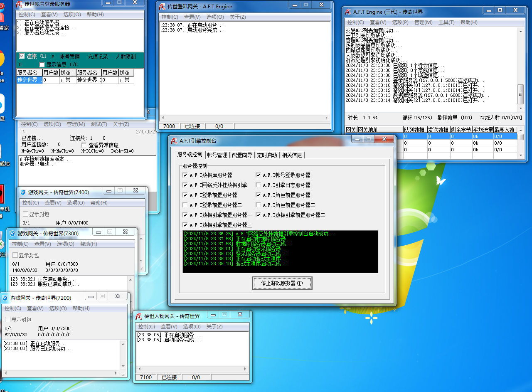Click the 传世人物网关 window title icon
Viewport: 532px width, 392px height.
click(x=139, y=316)
